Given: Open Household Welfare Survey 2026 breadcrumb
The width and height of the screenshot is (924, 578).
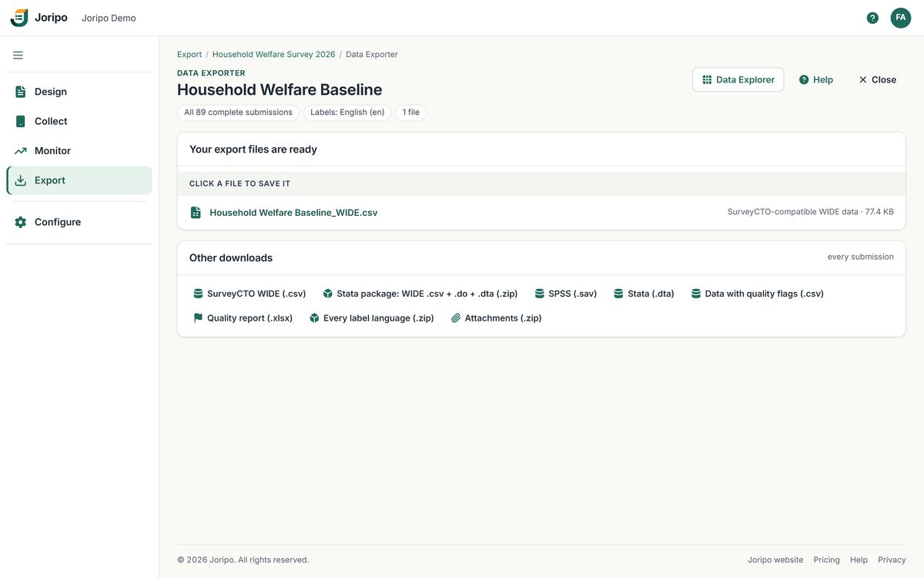Looking at the screenshot, I should 274,55.
